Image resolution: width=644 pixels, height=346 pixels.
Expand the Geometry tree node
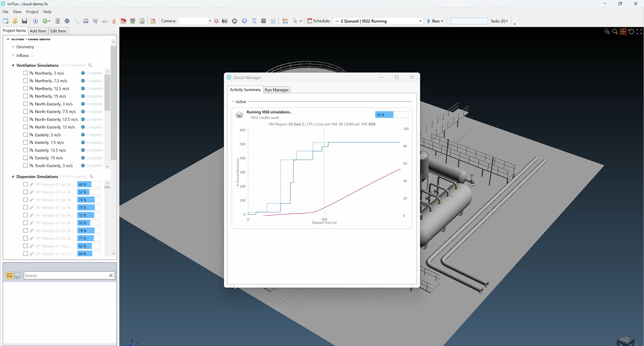[13, 47]
